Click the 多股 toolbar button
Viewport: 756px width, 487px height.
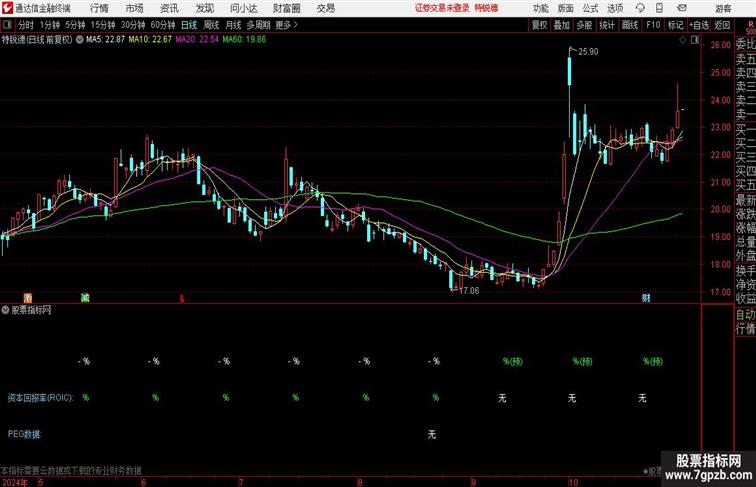(584, 25)
